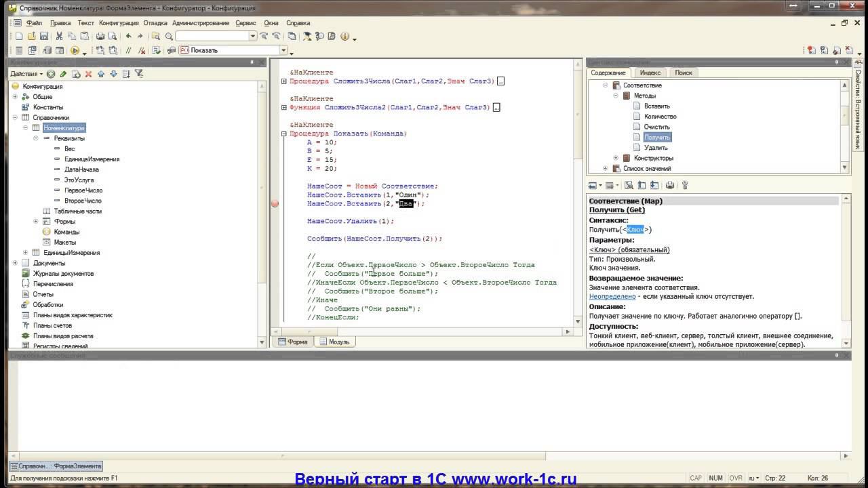Expand folded procedure Сложить3Числа
The height and width of the screenshot is (488, 868).
click(x=284, y=81)
